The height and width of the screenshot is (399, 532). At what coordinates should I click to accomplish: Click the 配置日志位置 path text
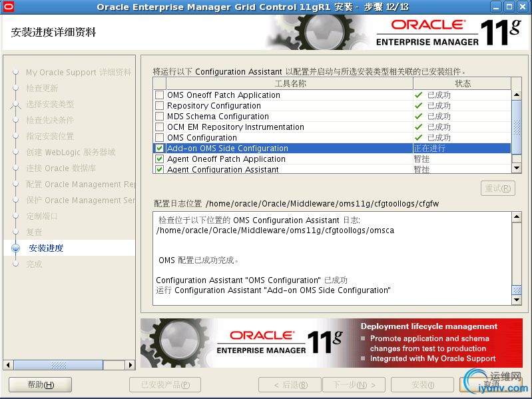[322, 204]
